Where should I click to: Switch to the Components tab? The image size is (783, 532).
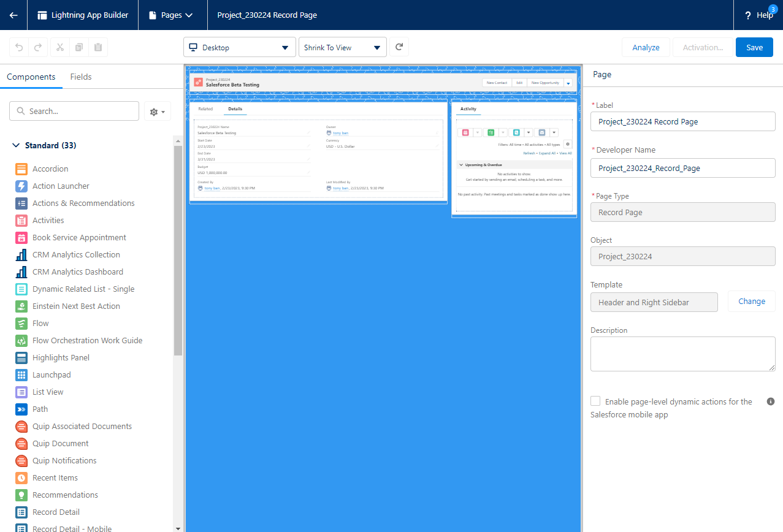point(31,77)
